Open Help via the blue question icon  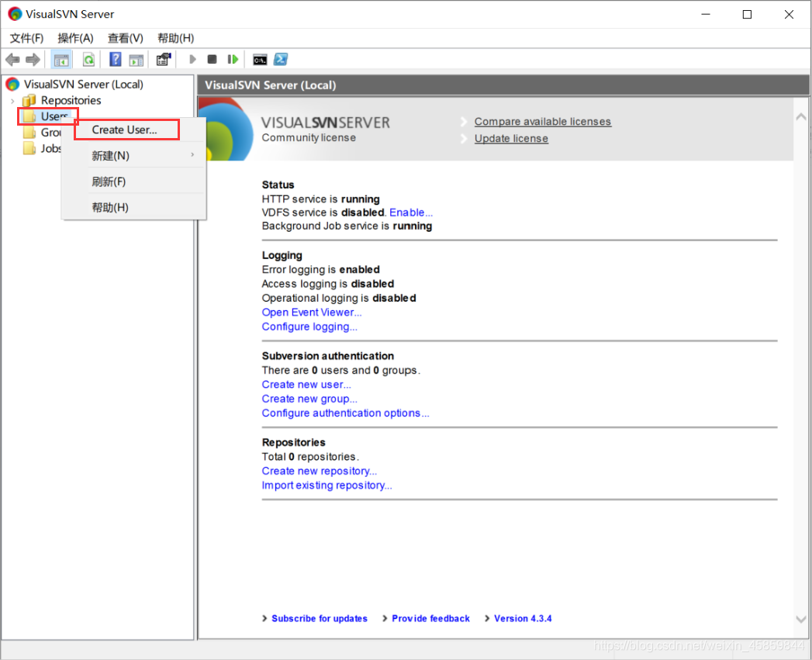(115, 60)
